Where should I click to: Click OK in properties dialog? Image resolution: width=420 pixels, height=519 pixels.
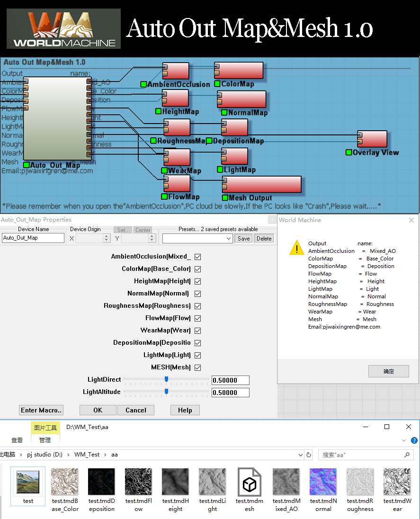click(x=98, y=410)
